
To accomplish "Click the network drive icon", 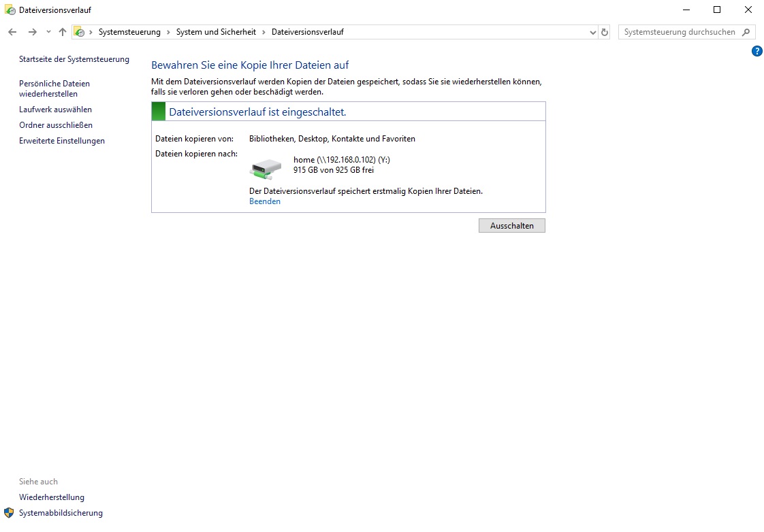I will [266, 169].
